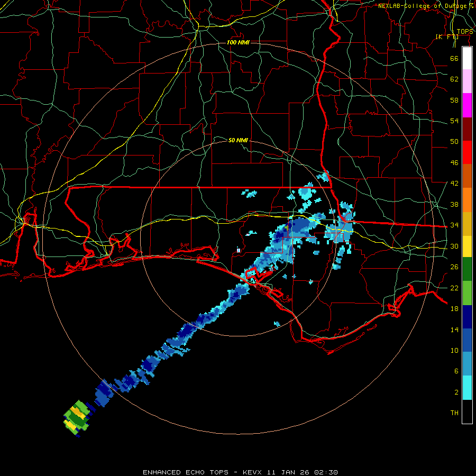This screenshot has width=476, height=476.
Task: Click the '14' legend value label
Action: [x=454, y=329]
